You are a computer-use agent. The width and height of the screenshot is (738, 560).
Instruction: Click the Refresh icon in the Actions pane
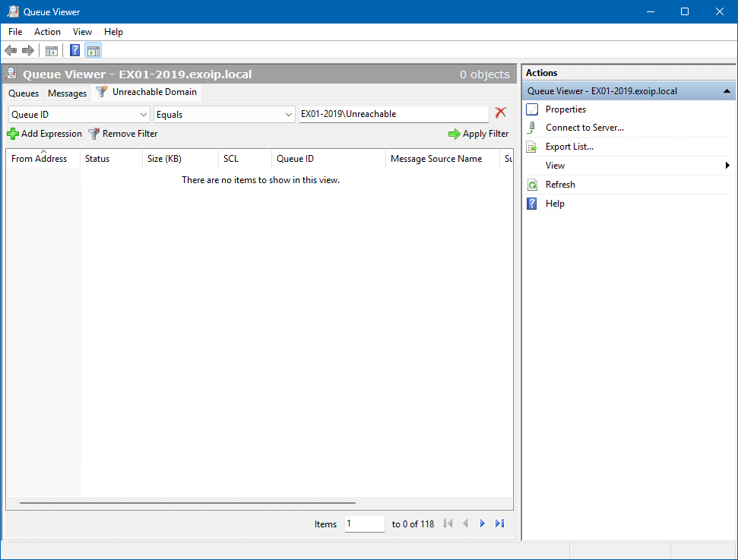[532, 185]
